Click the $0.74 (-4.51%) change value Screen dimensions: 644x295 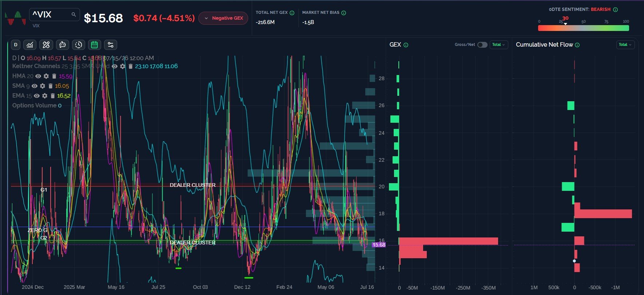pyautogui.click(x=164, y=18)
